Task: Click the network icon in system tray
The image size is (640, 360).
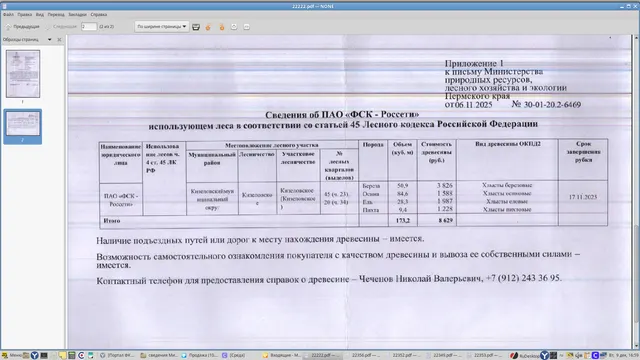Action: (603, 356)
